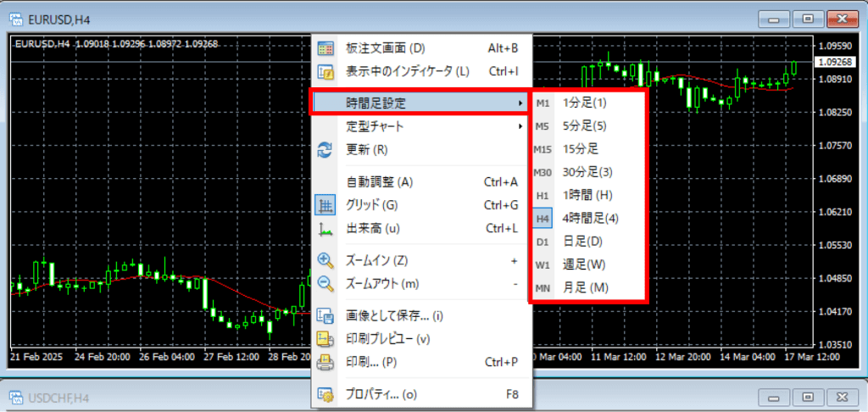Click the USDCHF,H4 window title icon
This screenshot has height=412, width=868.
pos(16,397)
